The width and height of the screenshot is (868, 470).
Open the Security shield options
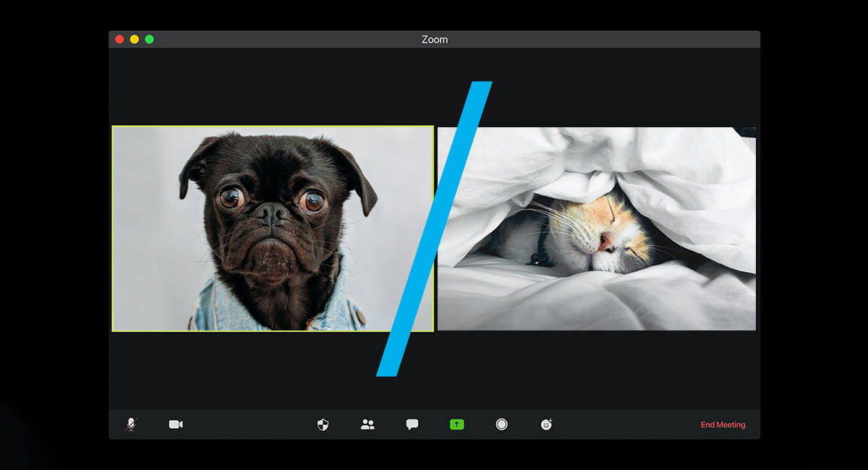pos(323,424)
